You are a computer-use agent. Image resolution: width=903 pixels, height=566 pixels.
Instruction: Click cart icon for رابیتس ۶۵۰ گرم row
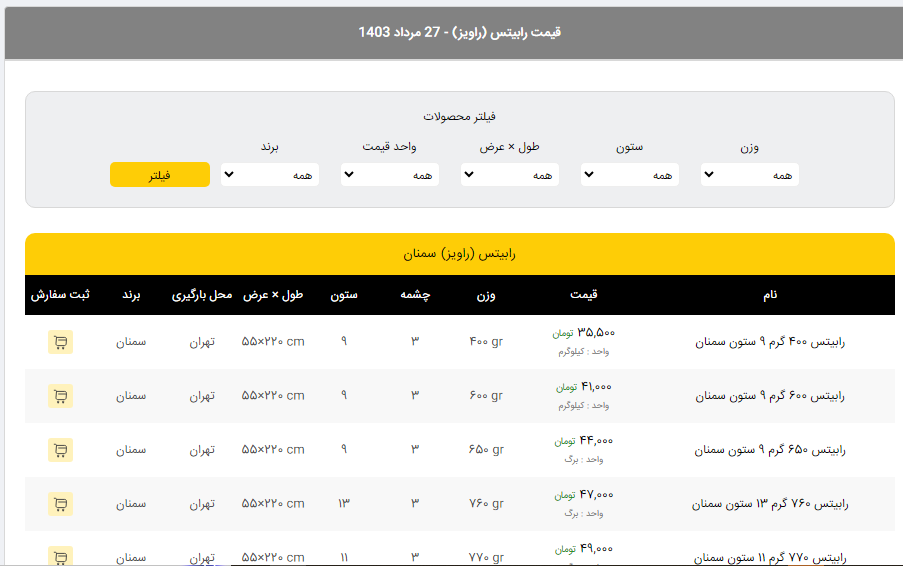(60, 450)
